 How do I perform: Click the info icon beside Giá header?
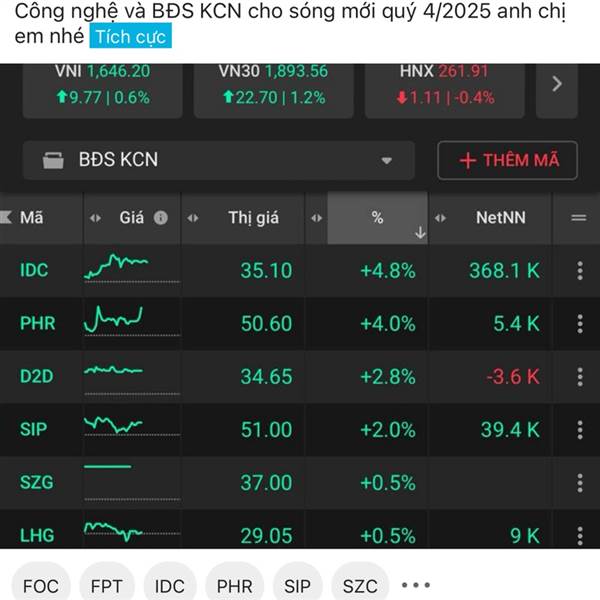161,217
